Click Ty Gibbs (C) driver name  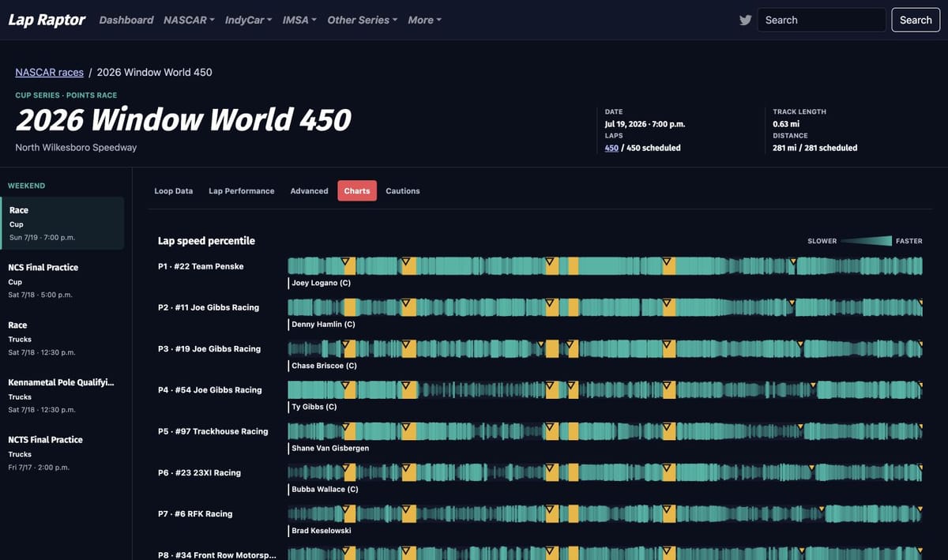314,407
